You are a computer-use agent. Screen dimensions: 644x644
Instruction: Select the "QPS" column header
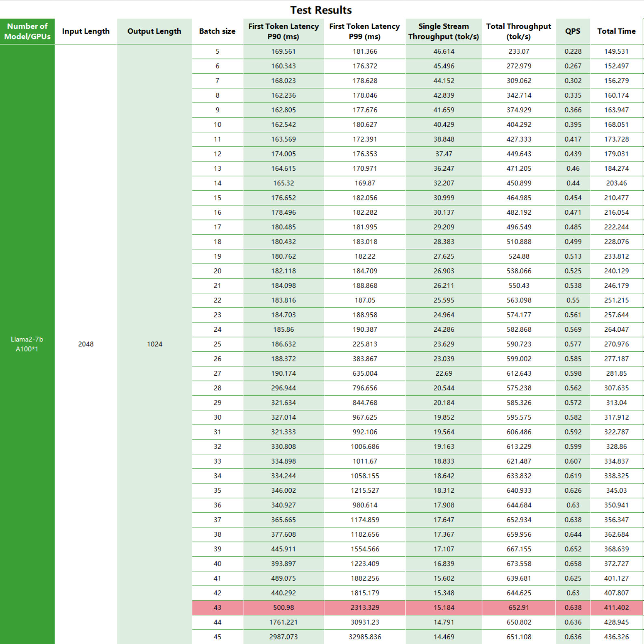[x=573, y=31]
